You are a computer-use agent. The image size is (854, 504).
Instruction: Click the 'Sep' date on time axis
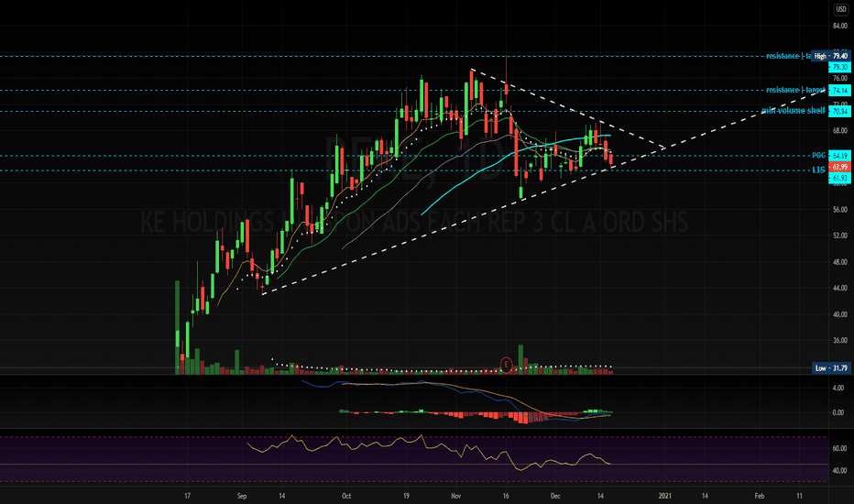(242, 496)
